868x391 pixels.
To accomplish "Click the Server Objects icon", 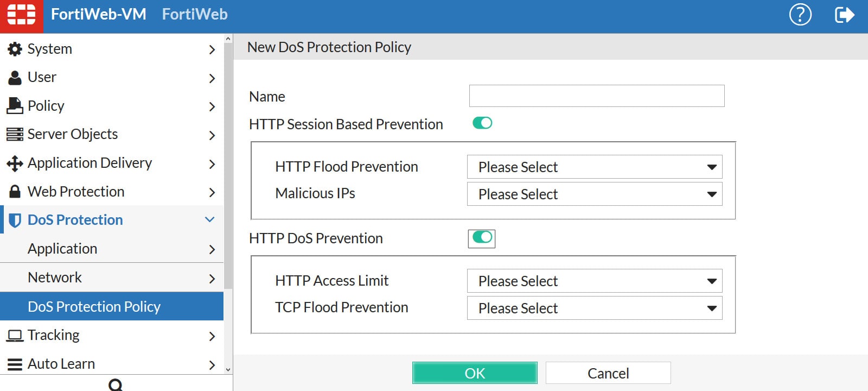I will click(15, 134).
